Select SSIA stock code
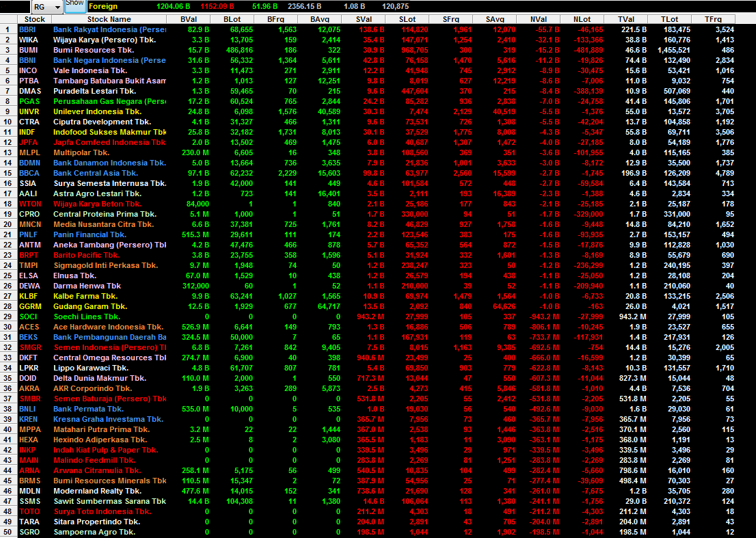The width and height of the screenshot is (756, 538). pos(27,183)
